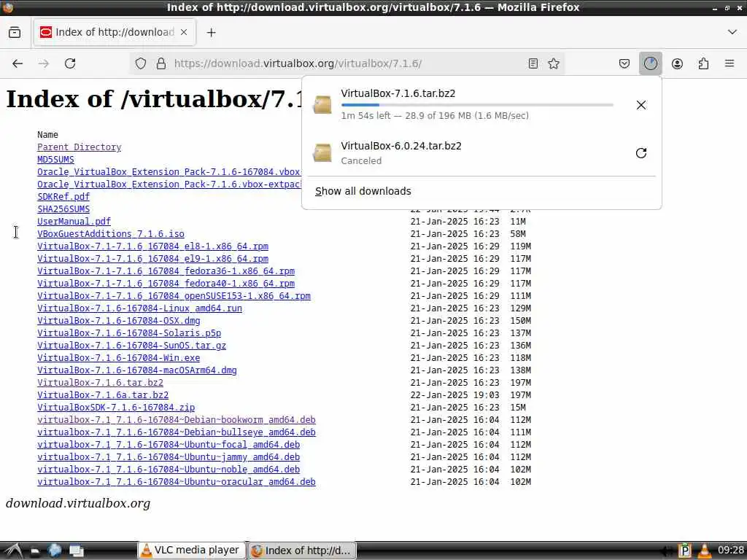The height and width of the screenshot is (560, 747).
Task: Open the Extensions puzzle icon
Action: 703,63
